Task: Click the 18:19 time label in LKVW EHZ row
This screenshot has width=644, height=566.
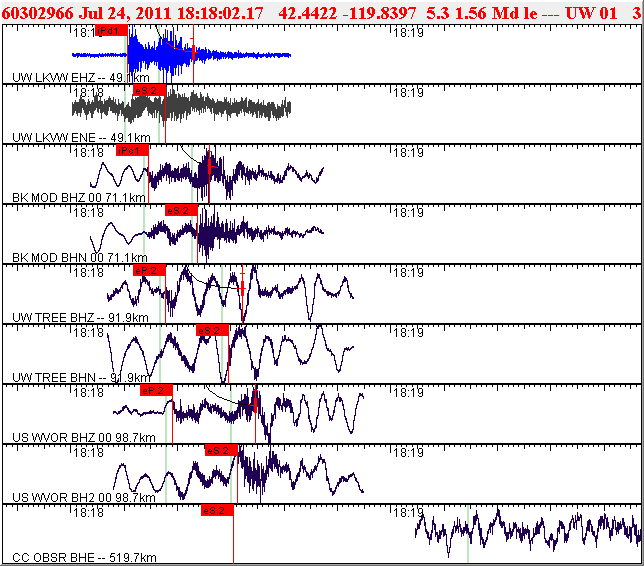Action: (x=408, y=32)
